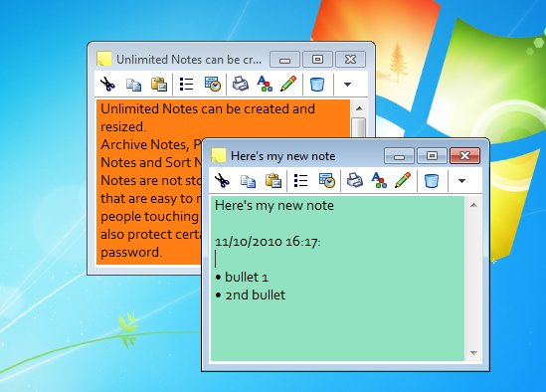This screenshot has width=546, height=392.
Task: Click Paste clipboard icon in green note toolbar
Action: [x=273, y=180]
